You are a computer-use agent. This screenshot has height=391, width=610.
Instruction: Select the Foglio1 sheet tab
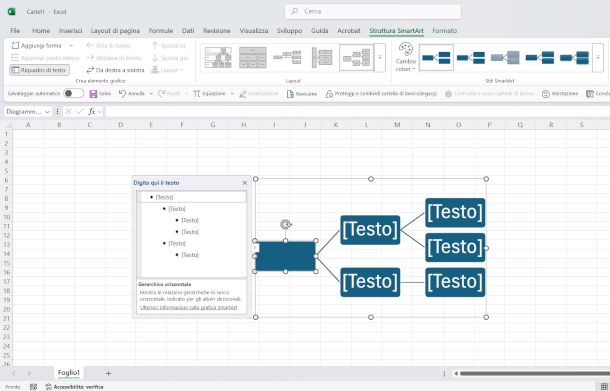click(68, 373)
